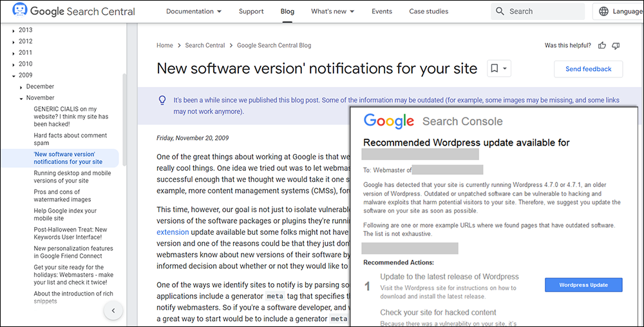Open the What's new dropdown menu
644x327 pixels.
point(333,12)
